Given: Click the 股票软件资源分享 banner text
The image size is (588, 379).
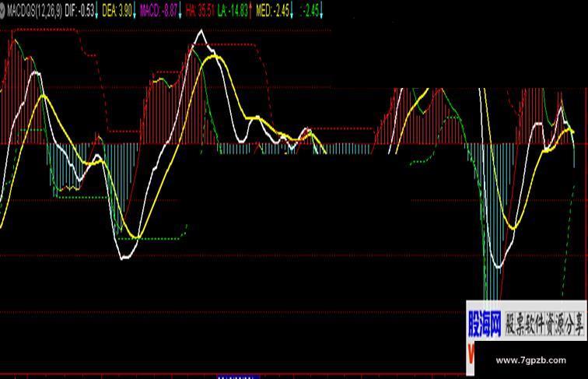Looking at the screenshot, I should [544, 324].
